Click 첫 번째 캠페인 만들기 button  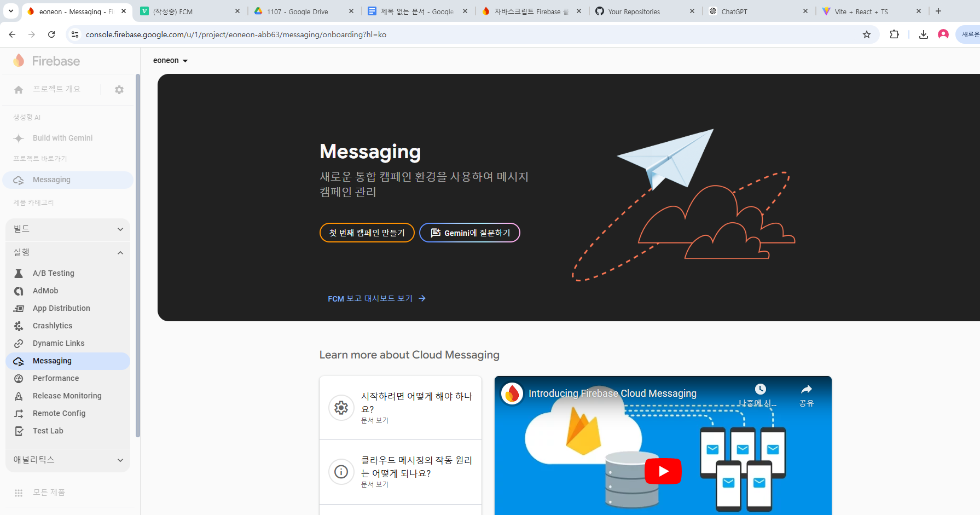367,233
